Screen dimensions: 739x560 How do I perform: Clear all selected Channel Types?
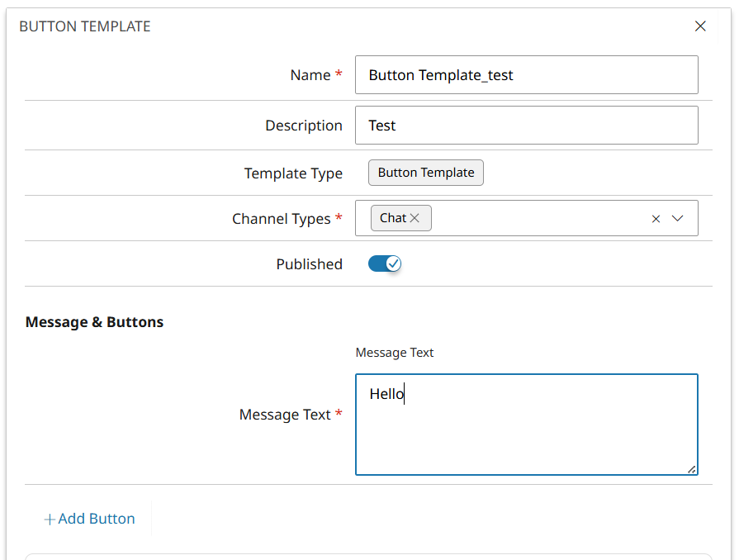(x=656, y=219)
